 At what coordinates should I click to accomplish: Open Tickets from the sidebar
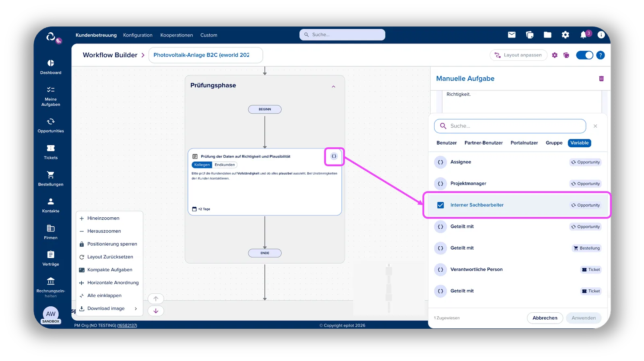coord(51,152)
